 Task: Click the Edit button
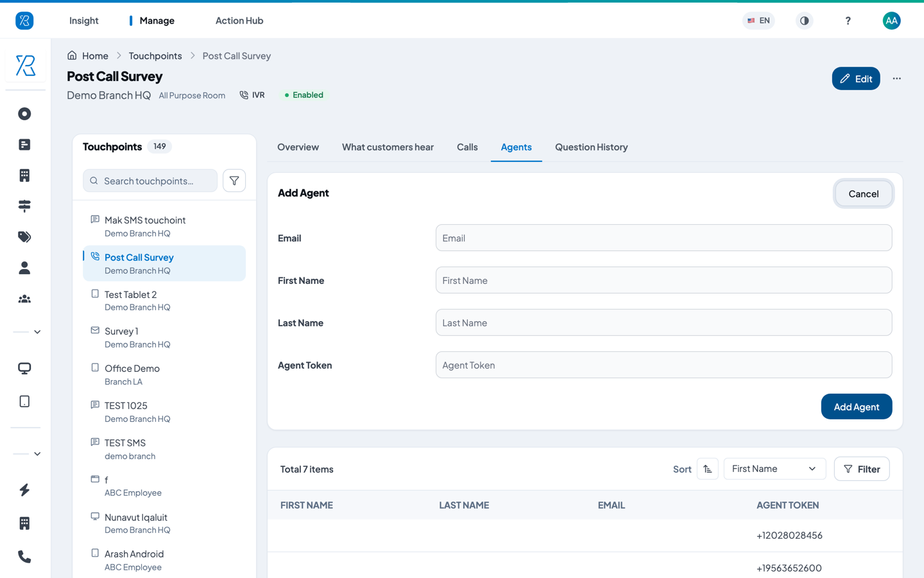click(x=856, y=78)
